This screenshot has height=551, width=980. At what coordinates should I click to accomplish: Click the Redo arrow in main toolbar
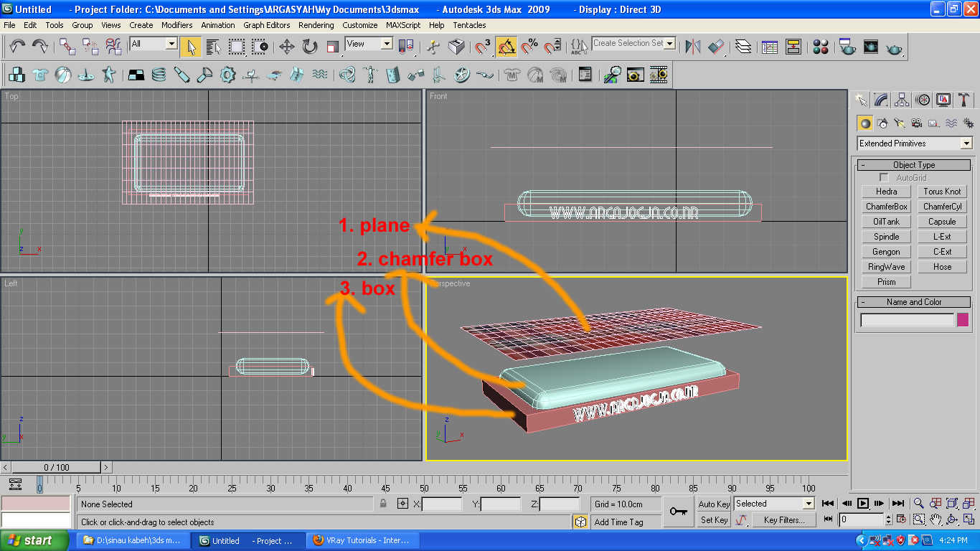point(40,47)
